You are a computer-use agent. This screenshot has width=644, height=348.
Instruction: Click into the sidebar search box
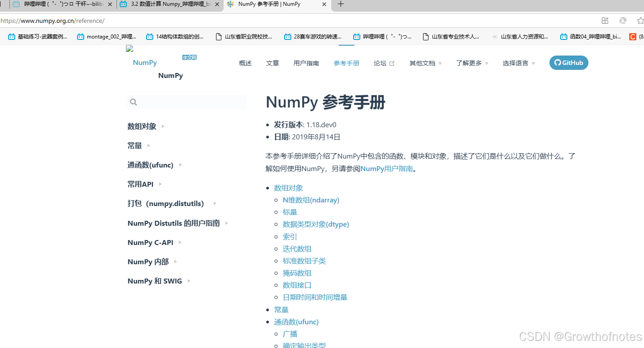click(x=186, y=102)
